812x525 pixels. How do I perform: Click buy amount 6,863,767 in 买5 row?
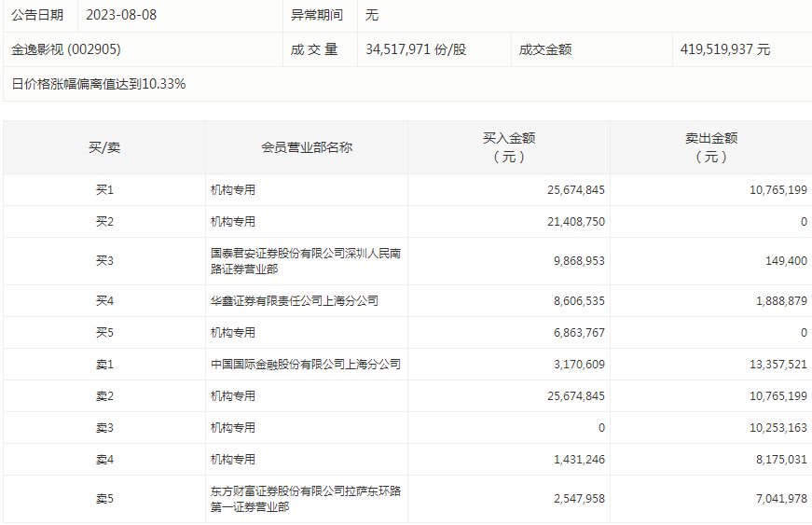[574, 333]
